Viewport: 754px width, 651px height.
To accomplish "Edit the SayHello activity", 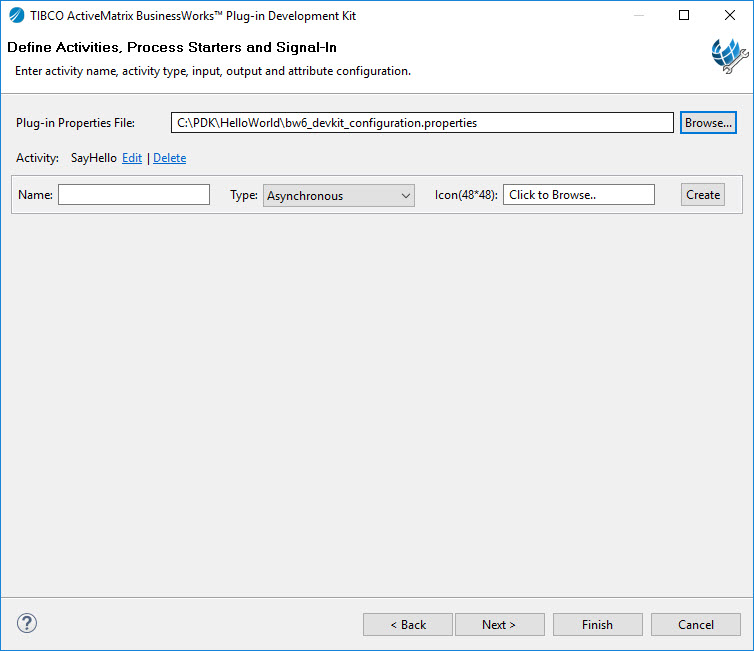I will point(132,158).
